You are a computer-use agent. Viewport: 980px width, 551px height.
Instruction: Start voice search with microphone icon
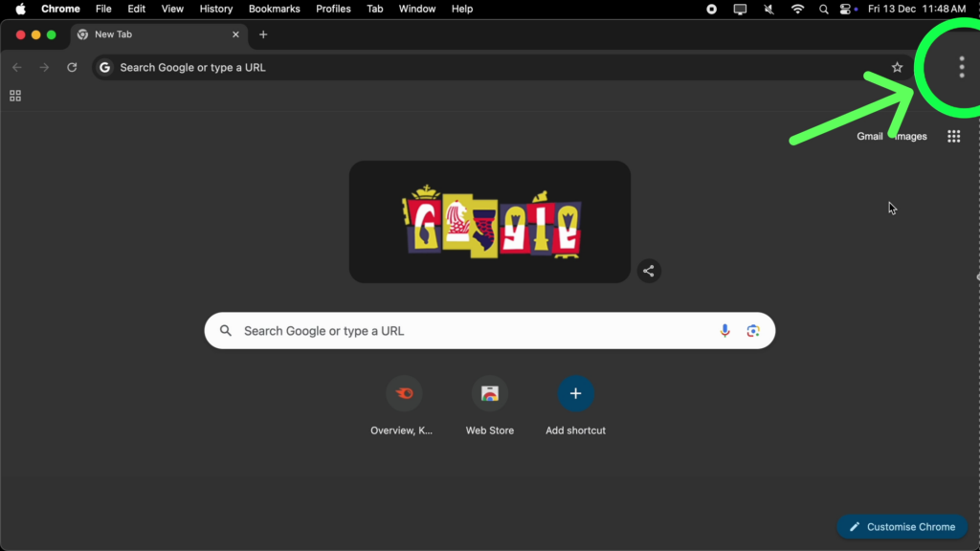coord(724,331)
